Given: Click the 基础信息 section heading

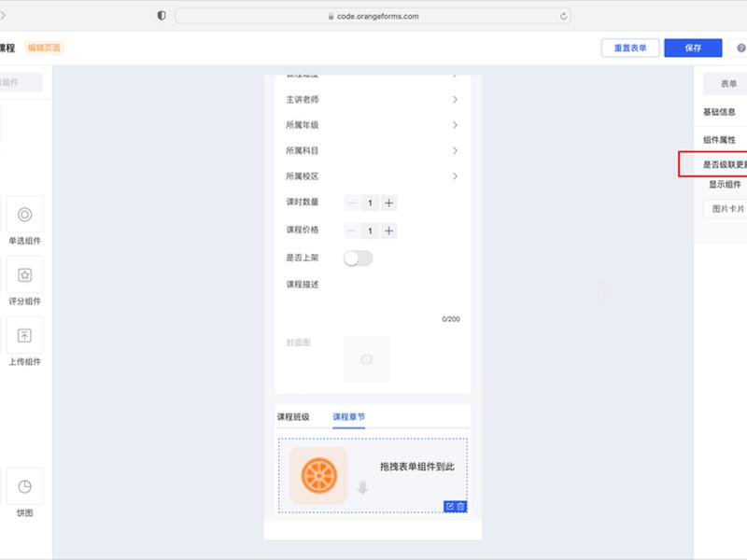Looking at the screenshot, I should pyautogui.click(x=719, y=112).
